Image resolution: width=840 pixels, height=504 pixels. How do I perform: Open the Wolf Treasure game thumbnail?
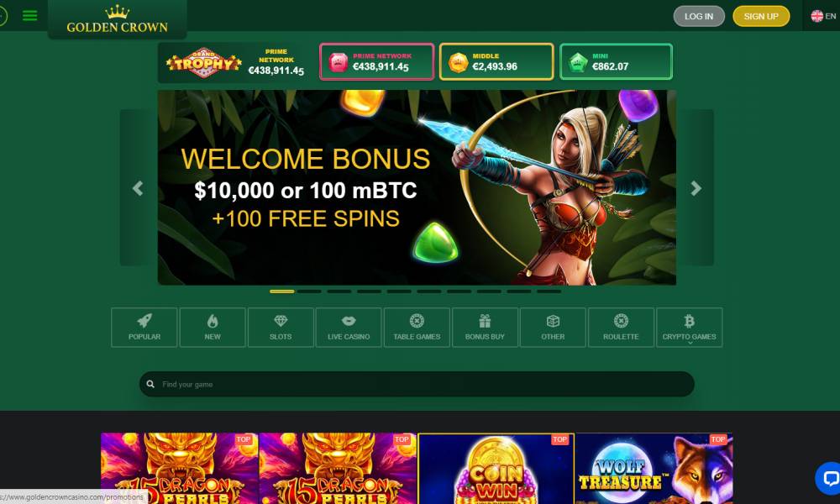coord(654,468)
